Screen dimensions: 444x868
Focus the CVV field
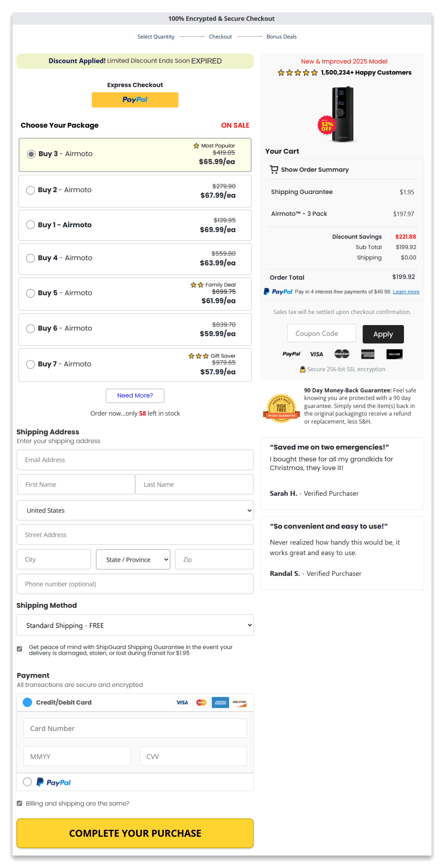pos(193,757)
